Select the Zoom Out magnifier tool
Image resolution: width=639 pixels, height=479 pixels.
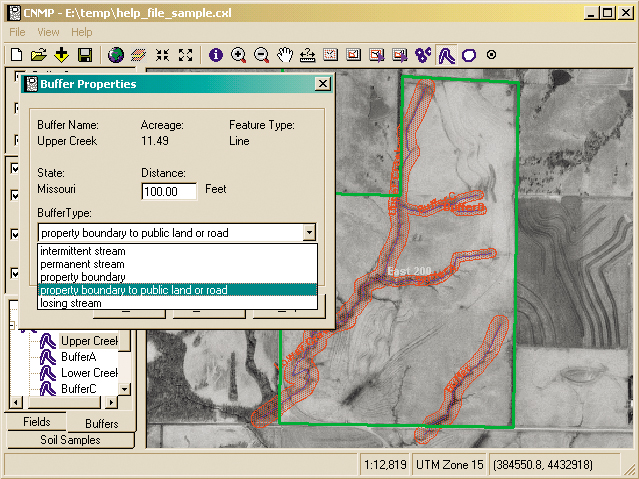coord(262,55)
